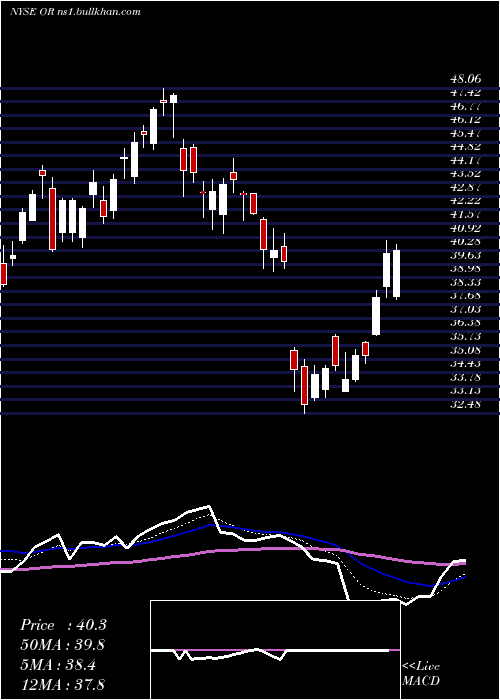500x700 pixels.
Task: Click the 35.08 price axis label
Action: tap(464, 350)
